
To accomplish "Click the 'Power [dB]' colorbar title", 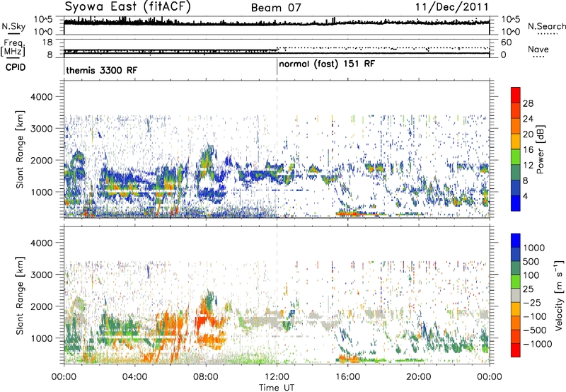I will (540, 149).
